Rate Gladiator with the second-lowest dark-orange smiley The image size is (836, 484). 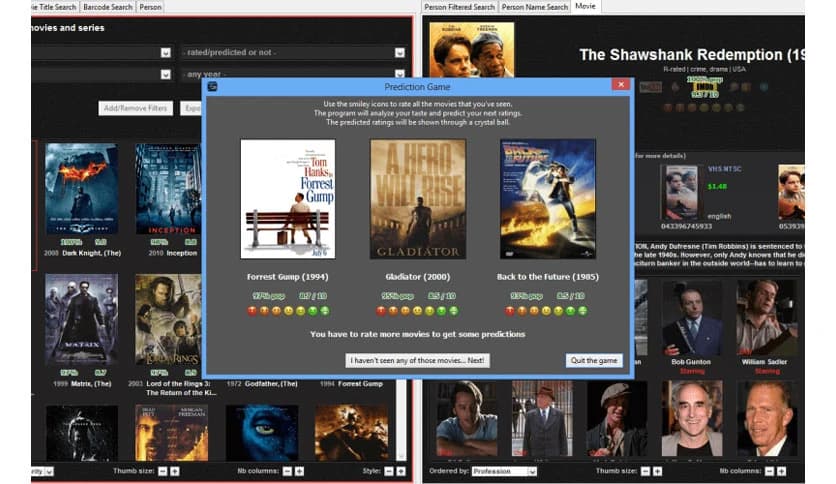coord(393,311)
